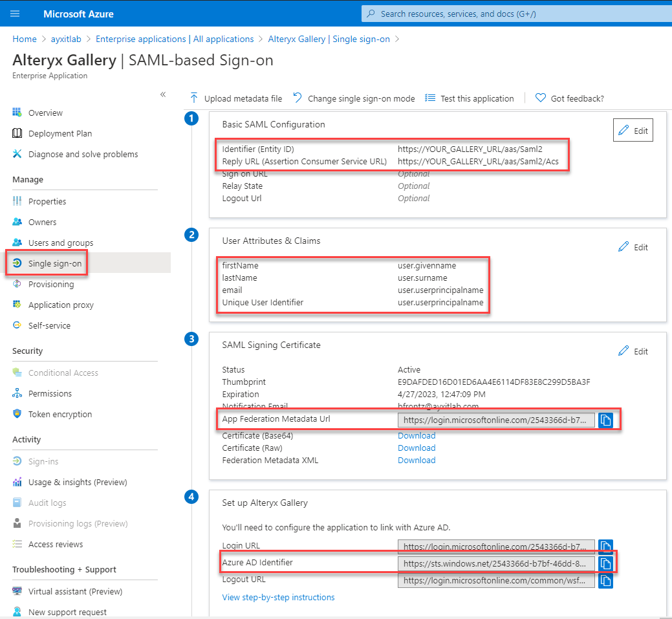Click the Azure AD Identifier field

coord(496,563)
